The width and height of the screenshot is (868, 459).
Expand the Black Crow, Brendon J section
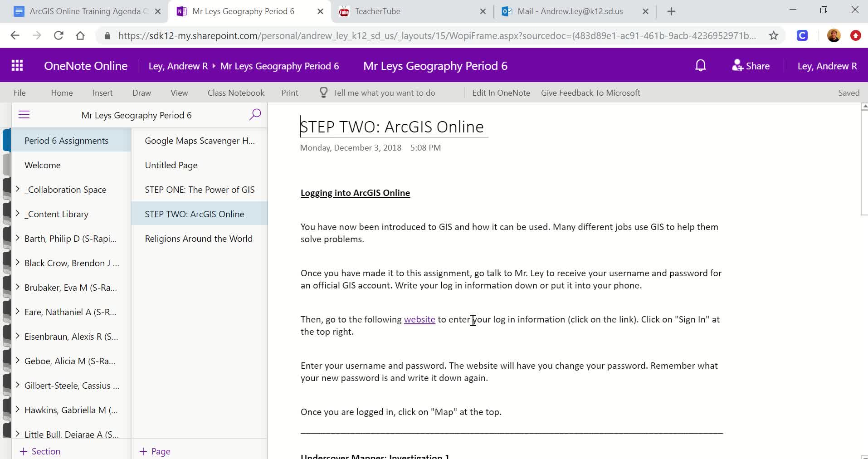[x=17, y=262]
